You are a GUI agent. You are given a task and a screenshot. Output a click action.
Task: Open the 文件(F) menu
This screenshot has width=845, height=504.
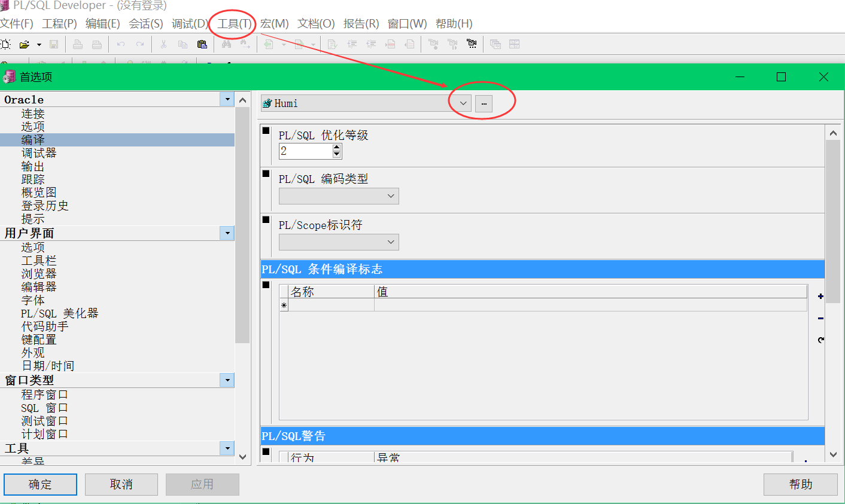click(17, 23)
